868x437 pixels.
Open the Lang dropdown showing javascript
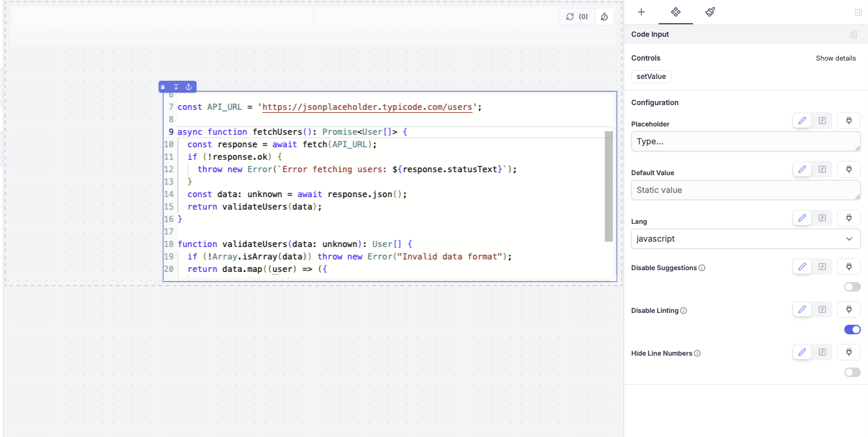tap(745, 238)
